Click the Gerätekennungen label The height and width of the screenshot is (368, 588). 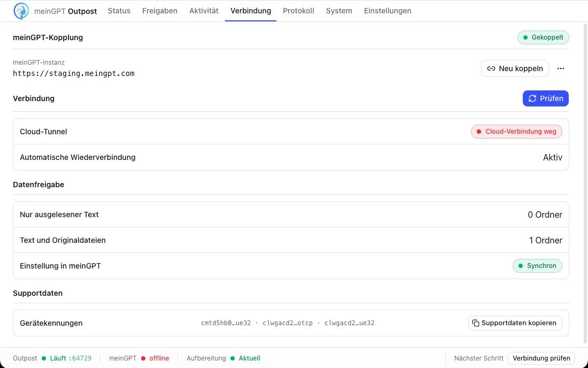[x=51, y=324]
